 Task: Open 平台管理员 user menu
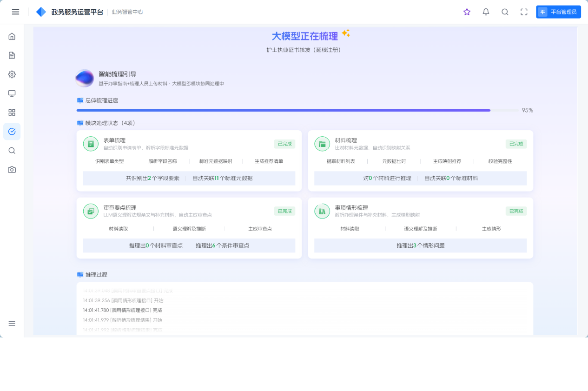(558, 12)
